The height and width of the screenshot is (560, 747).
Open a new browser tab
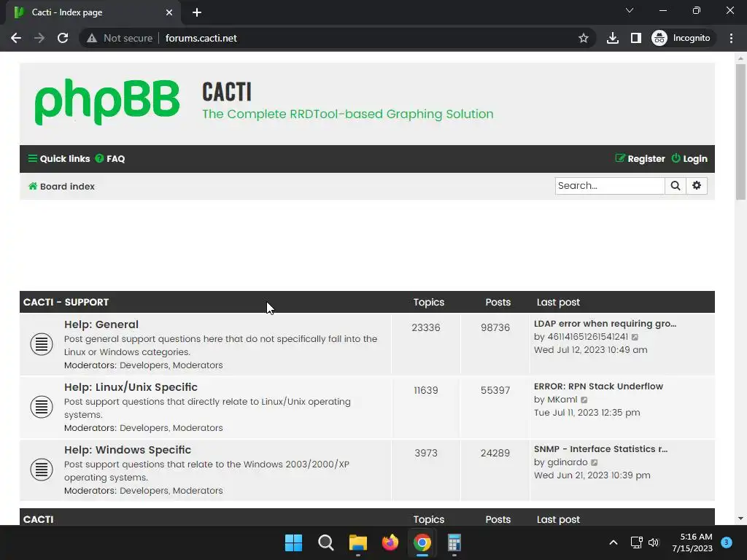coord(197,12)
